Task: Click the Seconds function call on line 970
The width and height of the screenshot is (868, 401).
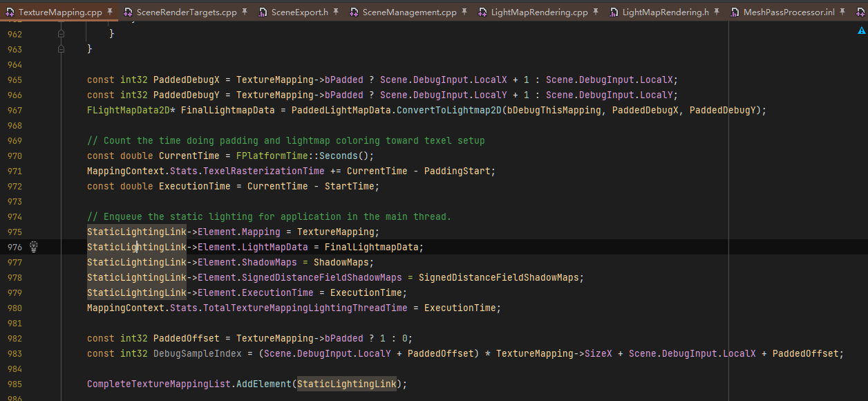Action: [x=339, y=156]
